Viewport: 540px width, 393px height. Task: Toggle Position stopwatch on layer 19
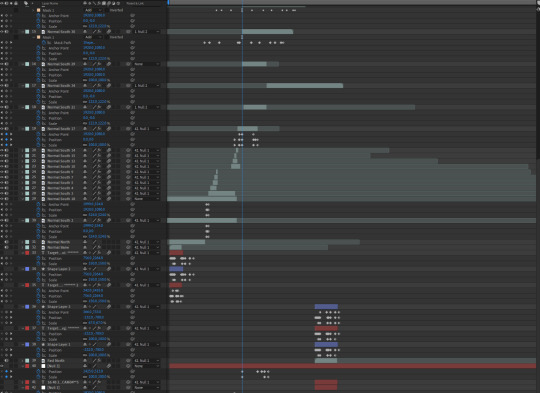click(39, 139)
